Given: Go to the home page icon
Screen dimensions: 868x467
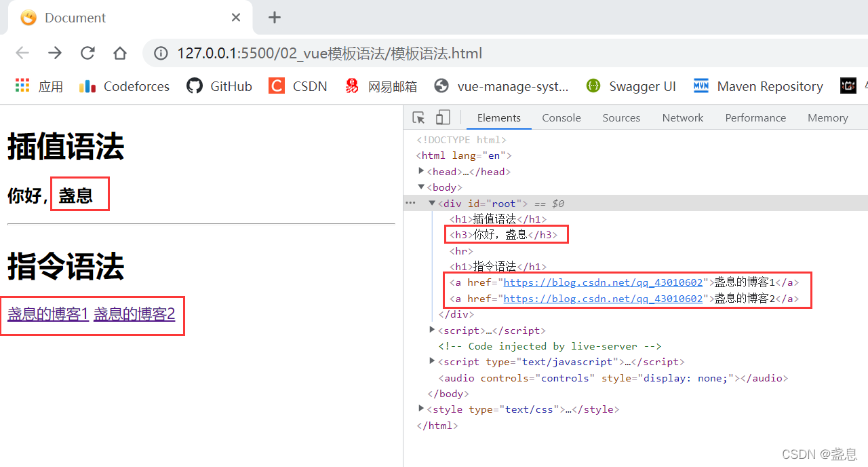Looking at the screenshot, I should click(120, 53).
